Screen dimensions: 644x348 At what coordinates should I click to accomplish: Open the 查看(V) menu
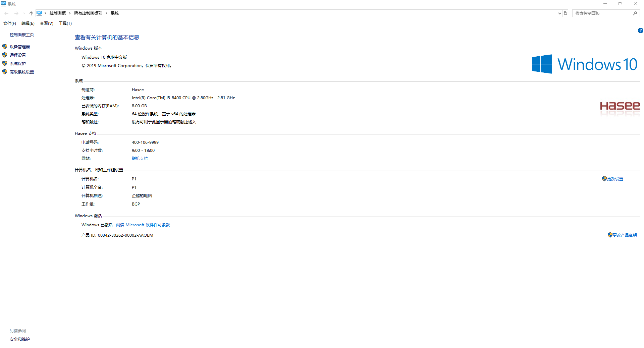(x=47, y=23)
